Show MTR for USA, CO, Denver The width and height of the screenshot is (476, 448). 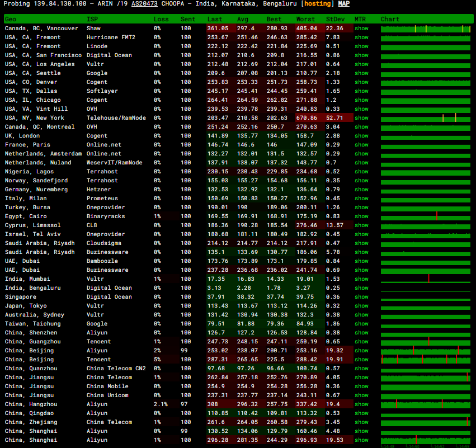tap(361, 82)
